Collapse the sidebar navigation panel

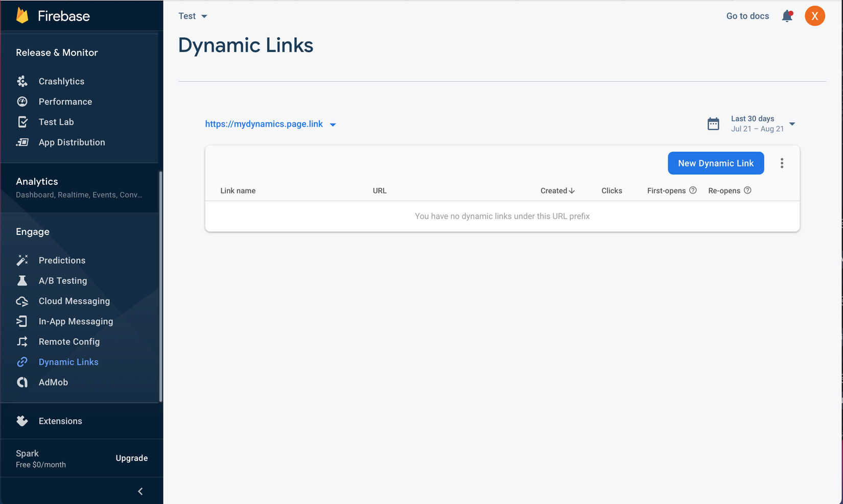point(140,491)
